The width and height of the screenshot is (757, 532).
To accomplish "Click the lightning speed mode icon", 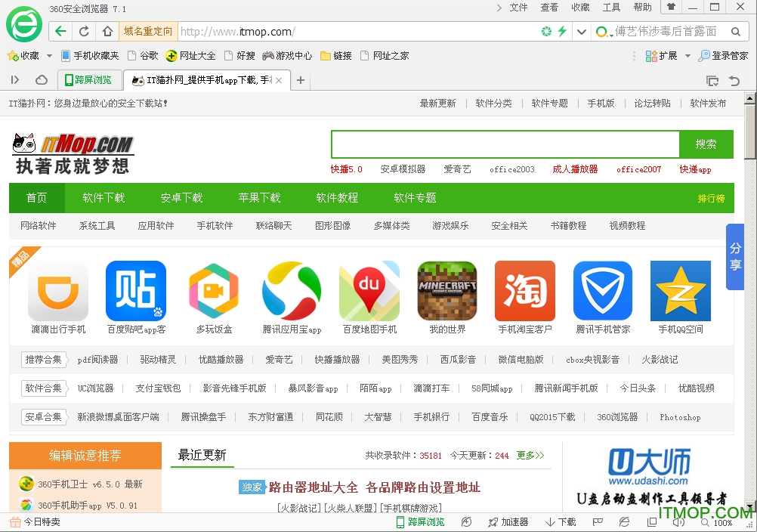I will click(x=562, y=32).
